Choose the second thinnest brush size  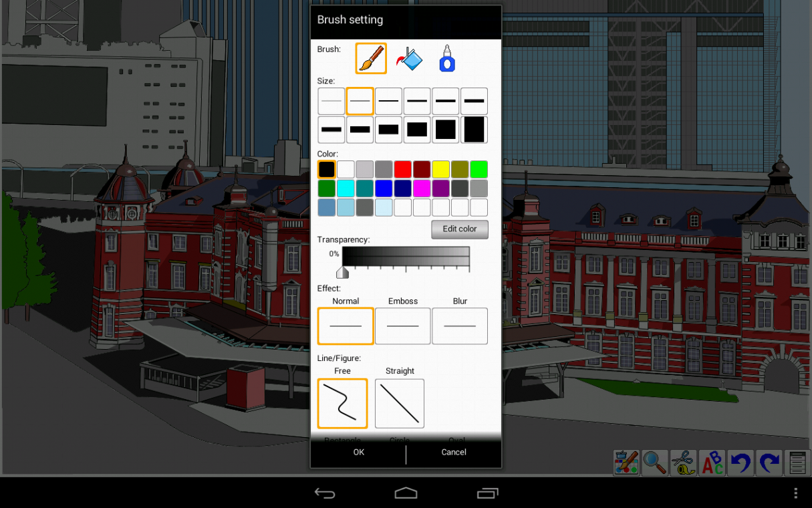pyautogui.click(x=360, y=101)
